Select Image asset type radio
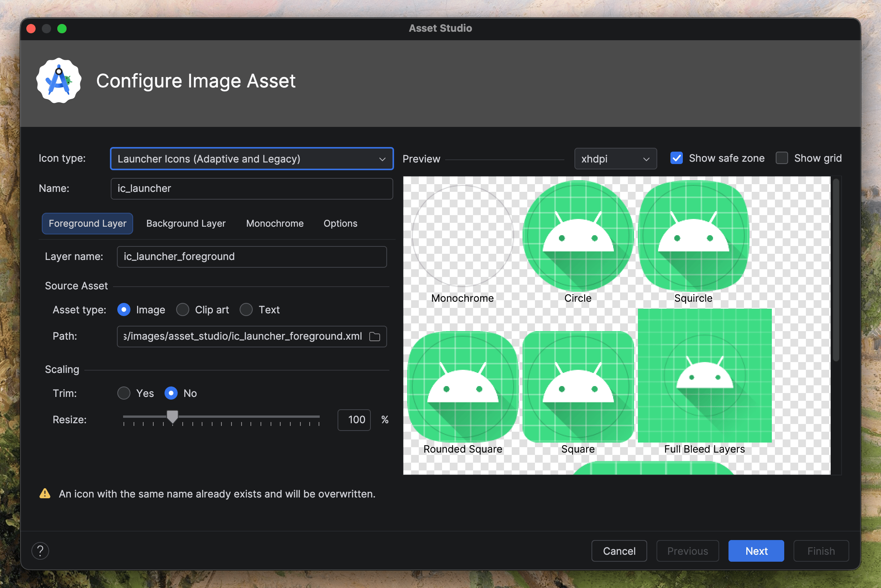 124,310
